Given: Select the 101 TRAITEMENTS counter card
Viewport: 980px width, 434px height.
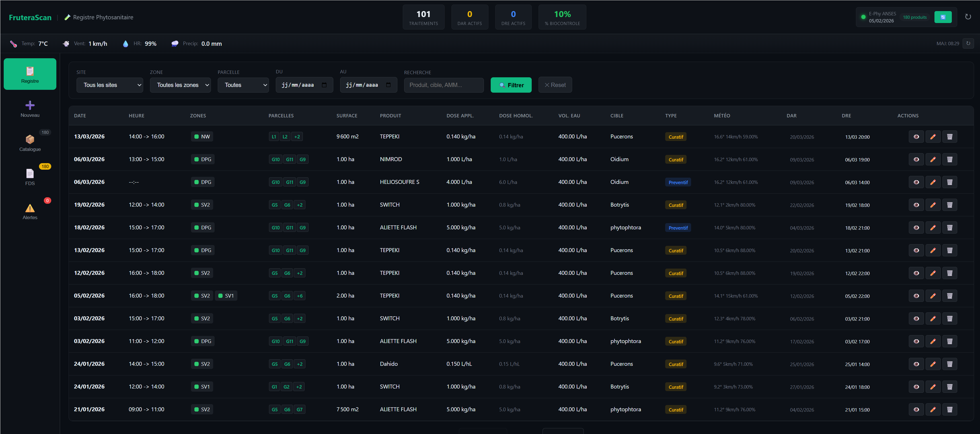Looking at the screenshot, I should (424, 17).
